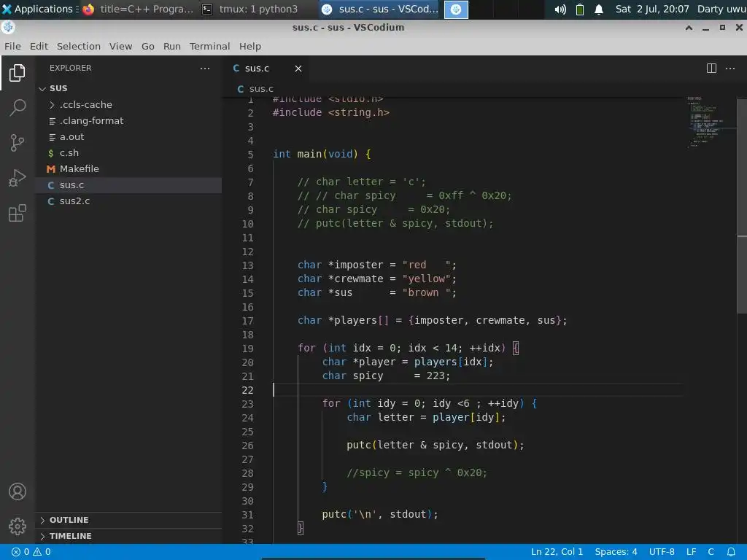Viewport: 747px width, 560px height.
Task: Click the Split Editor Right icon
Action: (711, 68)
